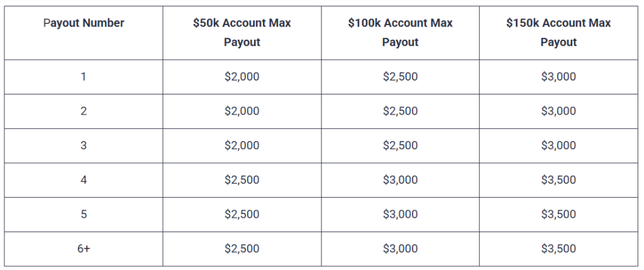Image resolution: width=644 pixels, height=270 pixels.
Task: Click the $50k Account Max Payout header
Action: (x=241, y=33)
